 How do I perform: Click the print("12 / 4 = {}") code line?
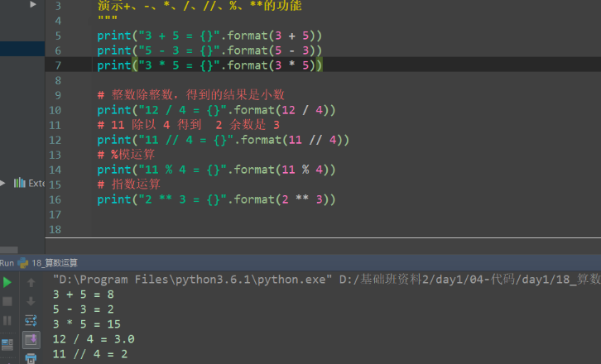[216, 110]
